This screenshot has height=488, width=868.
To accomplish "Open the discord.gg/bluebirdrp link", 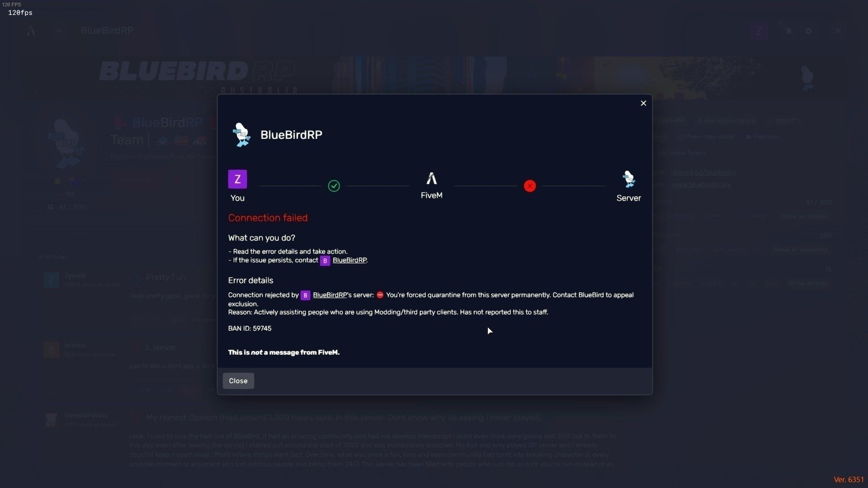I will tap(704, 172).
